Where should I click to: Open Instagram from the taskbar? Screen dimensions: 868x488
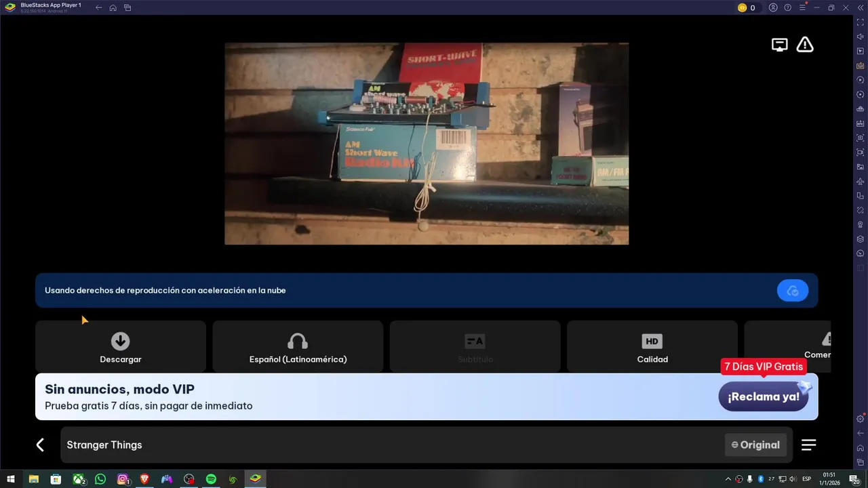[x=123, y=479]
